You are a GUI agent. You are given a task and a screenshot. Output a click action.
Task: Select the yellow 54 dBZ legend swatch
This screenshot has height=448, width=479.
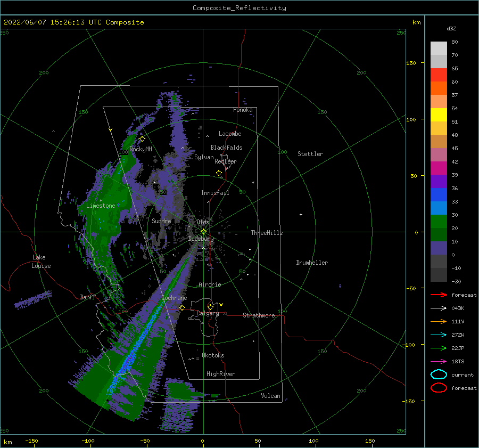tap(439, 115)
